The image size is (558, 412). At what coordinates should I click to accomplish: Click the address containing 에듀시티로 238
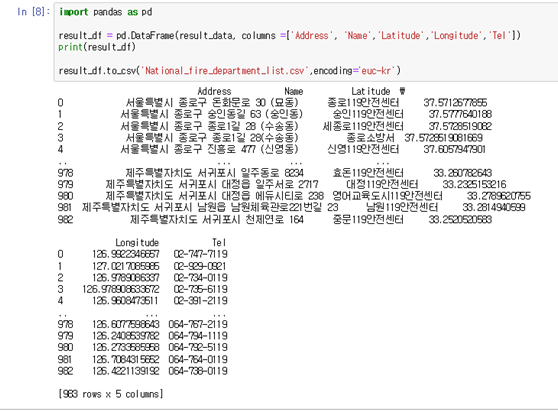(215, 196)
